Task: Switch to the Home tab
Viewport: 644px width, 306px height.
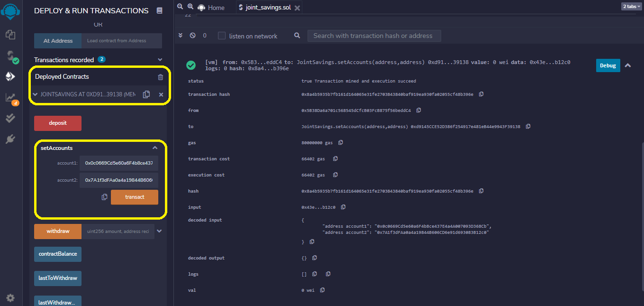Action: (211, 8)
